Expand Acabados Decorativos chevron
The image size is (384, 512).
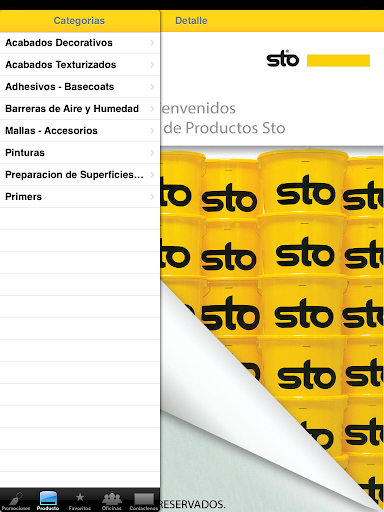coord(152,43)
